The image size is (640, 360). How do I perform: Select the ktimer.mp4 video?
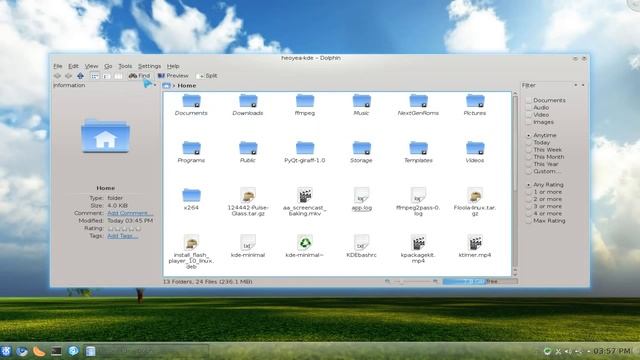point(475,247)
